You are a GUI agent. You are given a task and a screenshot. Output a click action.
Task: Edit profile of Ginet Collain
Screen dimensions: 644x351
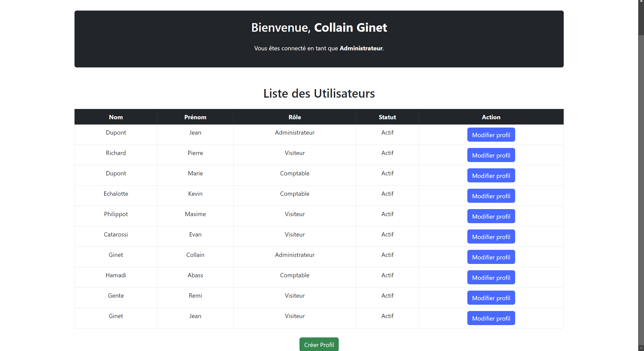tap(491, 257)
